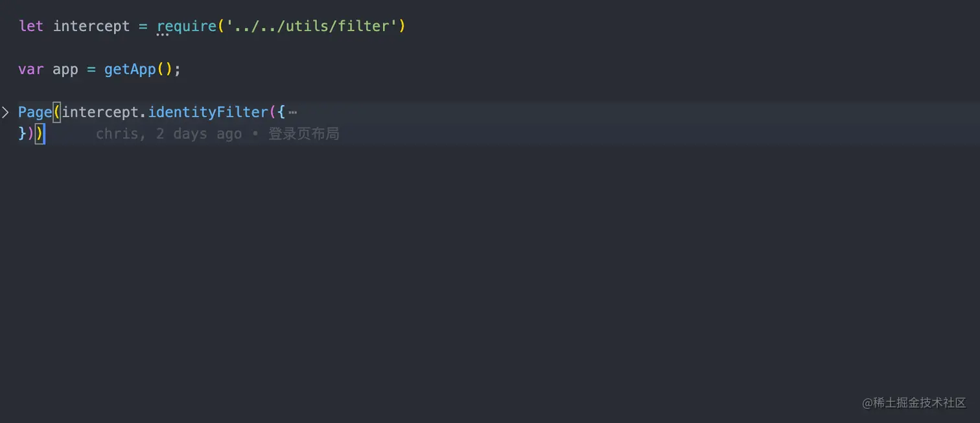Click the 'var' keyword

tap(31, 69)
